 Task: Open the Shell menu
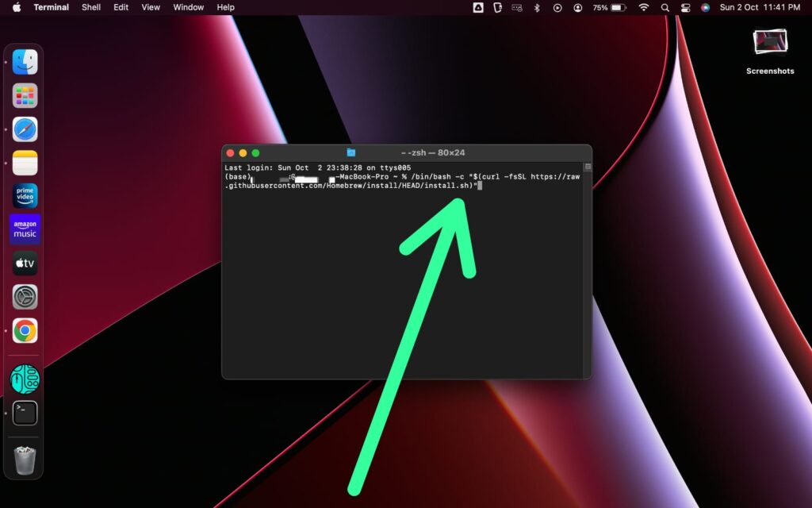coord(90,8)
